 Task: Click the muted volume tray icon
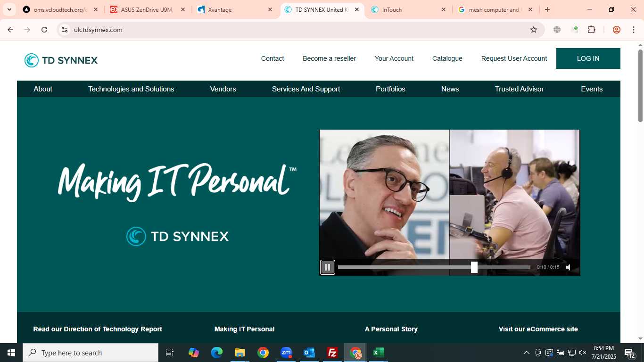click(x=583, y=353)
